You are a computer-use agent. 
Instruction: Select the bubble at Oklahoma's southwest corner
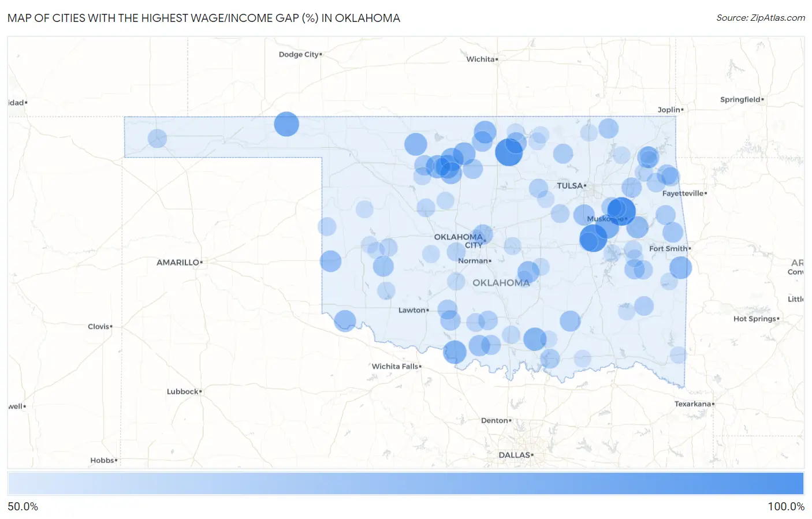[x=345, y=321]
